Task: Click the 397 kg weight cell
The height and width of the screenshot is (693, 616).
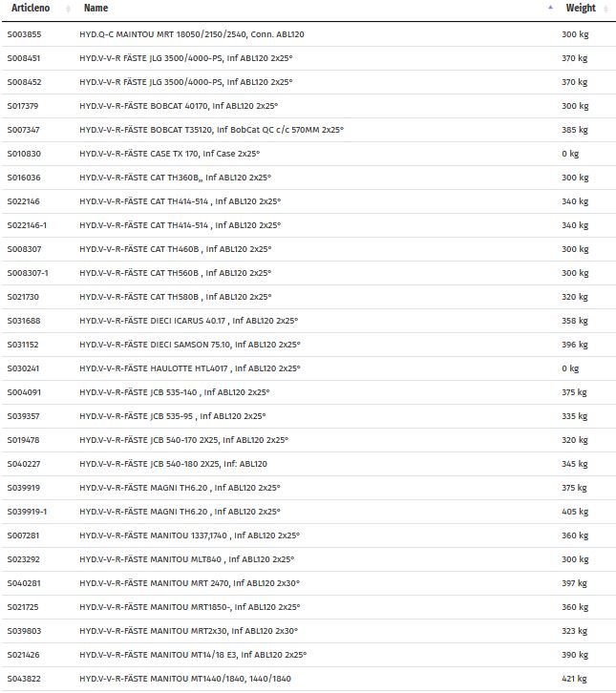Action: tap(575, 583)
